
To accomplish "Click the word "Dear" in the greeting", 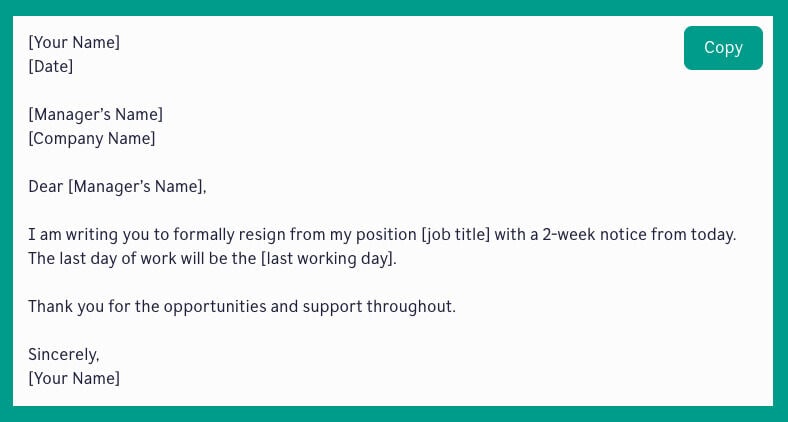I will click(x=45, y=186).
